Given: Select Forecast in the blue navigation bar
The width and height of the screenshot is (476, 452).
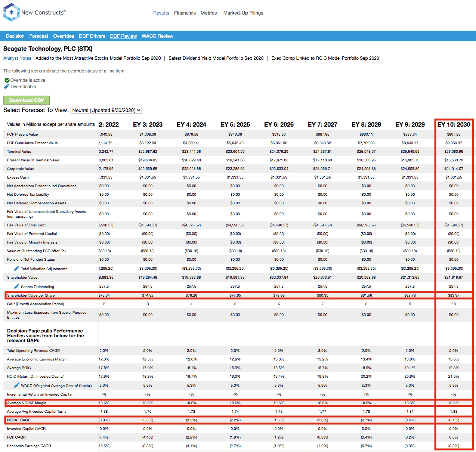Looking at the screenshot, I should (39, 36).
